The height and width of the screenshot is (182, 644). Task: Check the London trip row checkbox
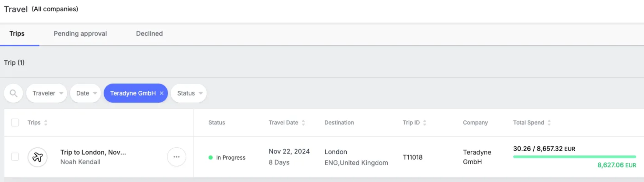pyautogui.click(x=15, y=157)
